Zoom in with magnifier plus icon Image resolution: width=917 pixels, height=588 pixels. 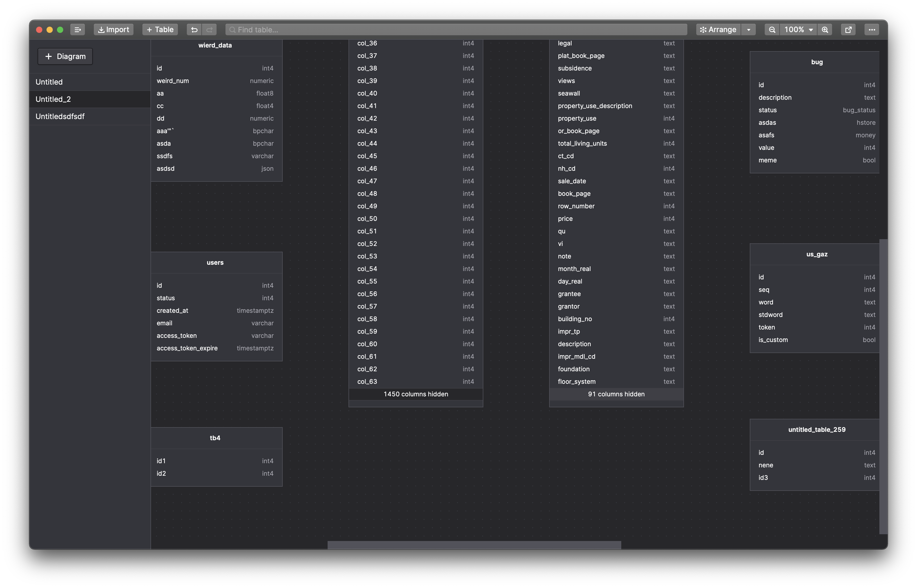tap(825, 30)
